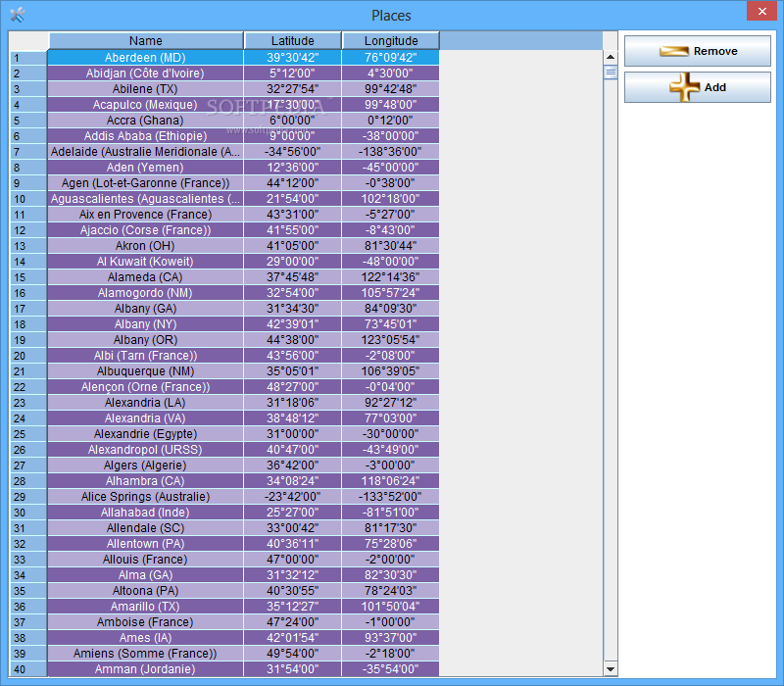This screenshot has height=686, width=784.
Task: Select Allendale (SC) name cell
Action: (x=145, y=528)
